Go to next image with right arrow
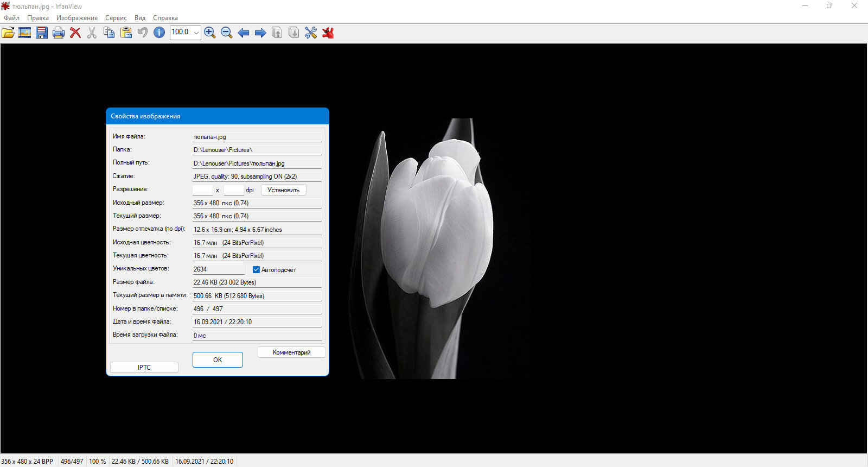 point(260,33)
